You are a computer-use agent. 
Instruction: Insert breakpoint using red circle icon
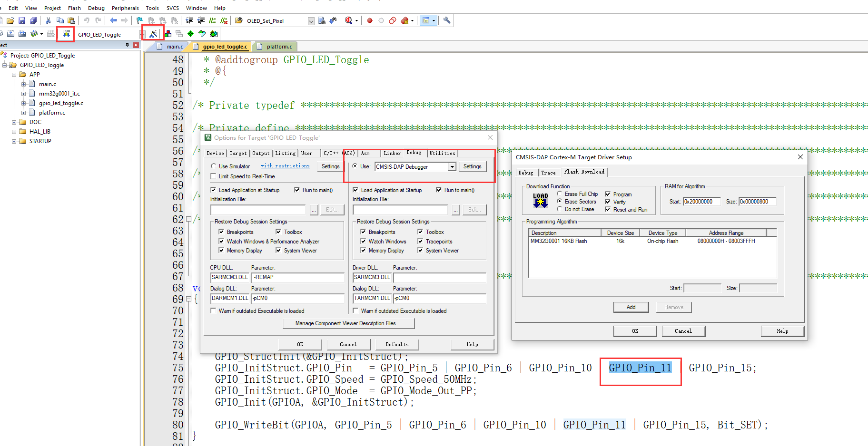tap(370, 20)
